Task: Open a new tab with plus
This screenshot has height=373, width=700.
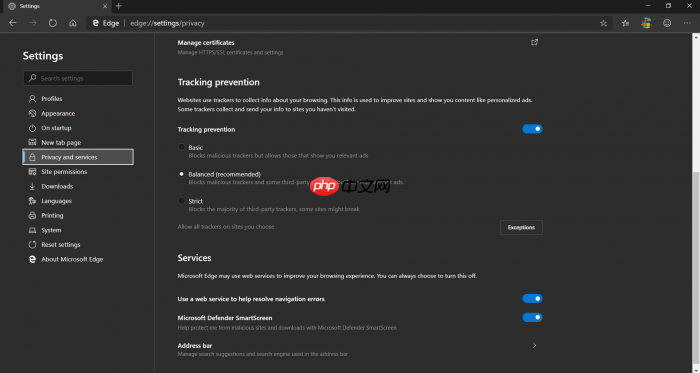Action: click(119, 6)
